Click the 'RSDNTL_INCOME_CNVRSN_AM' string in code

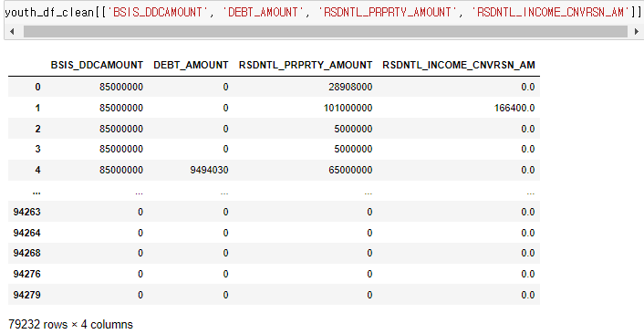[x=550, y=13]
